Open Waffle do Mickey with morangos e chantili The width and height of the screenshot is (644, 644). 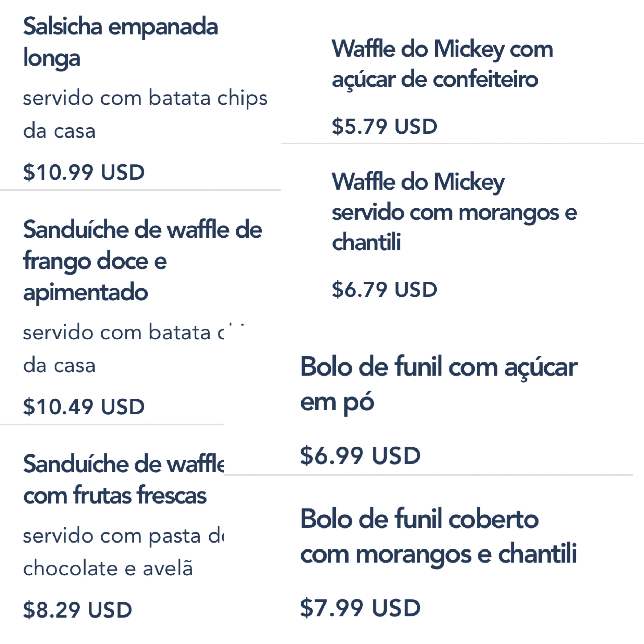[x=454, y=212]
